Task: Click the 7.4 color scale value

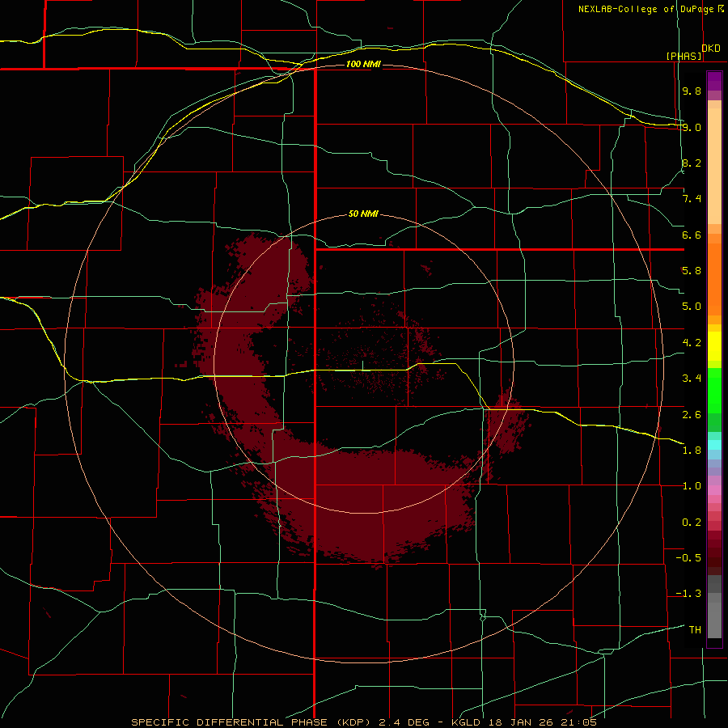Action: coord(692,199)
